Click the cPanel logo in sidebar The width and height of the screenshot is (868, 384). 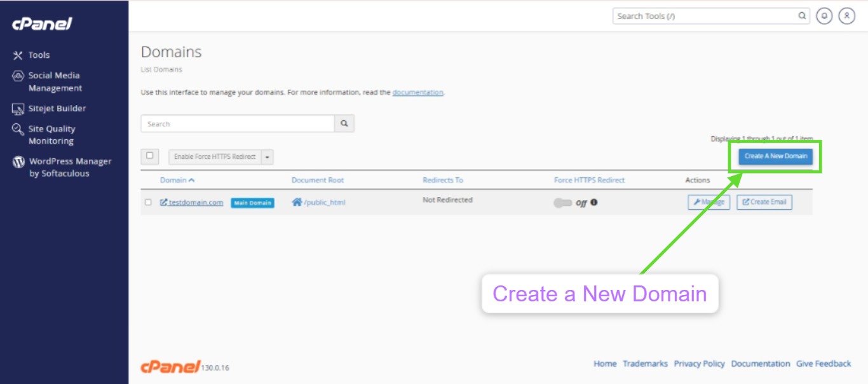pos(42,24)
